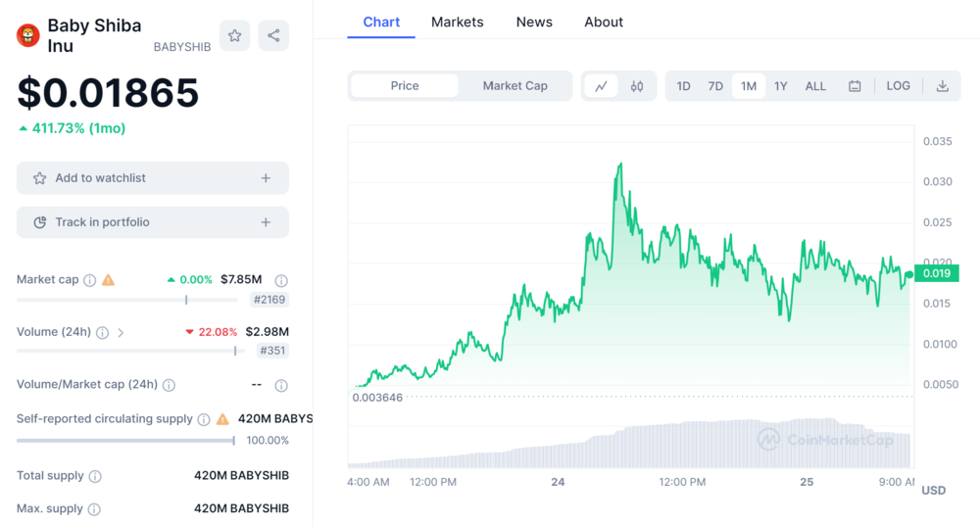Click info icon right of $7.85M value
Image resolution: width=980 pixels, height=527 pixels.
281,280
